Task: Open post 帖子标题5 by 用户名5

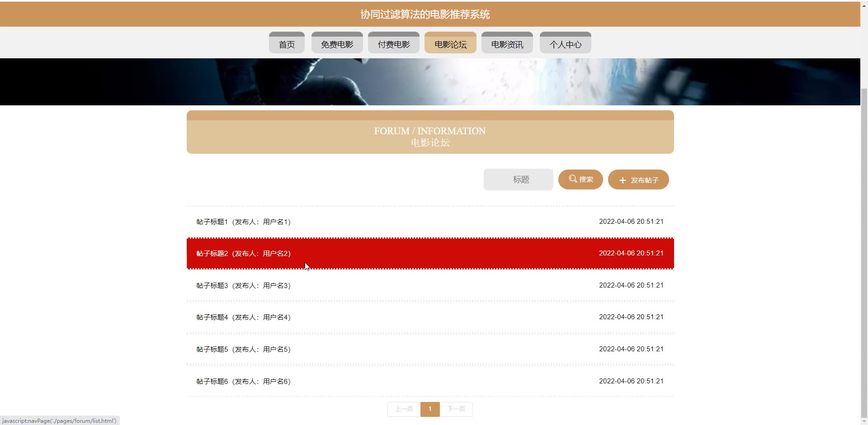Action: click(430, 349)
